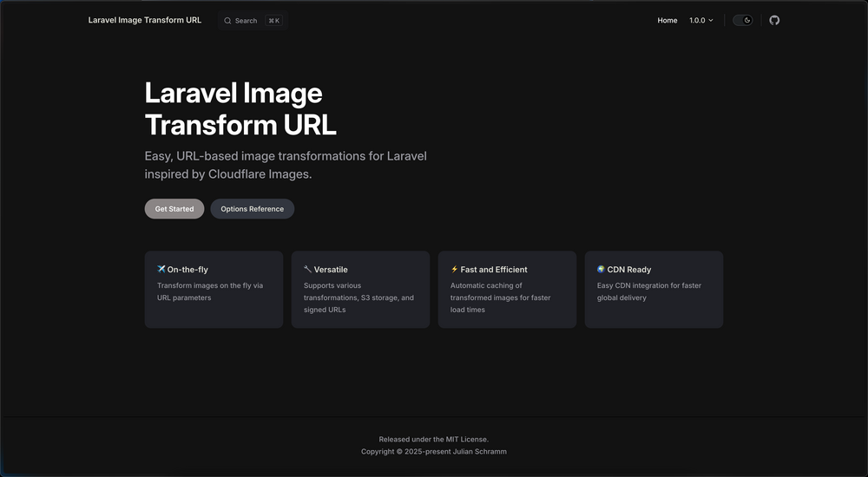Go to the Home navigation item
Image resolution: width=868 pixels, height=477 pixels.
click(x=667, y=20)
